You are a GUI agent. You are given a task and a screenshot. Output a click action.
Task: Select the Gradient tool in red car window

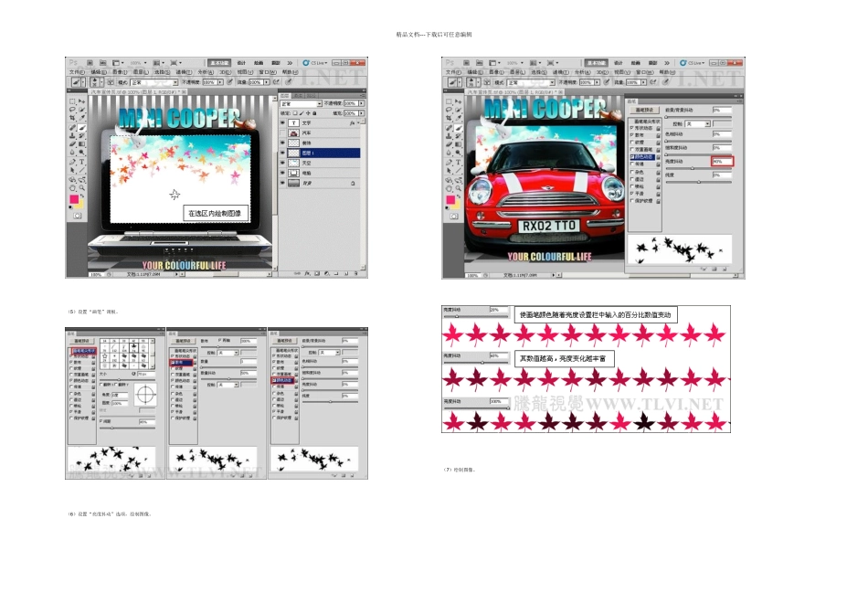point(459,144)
